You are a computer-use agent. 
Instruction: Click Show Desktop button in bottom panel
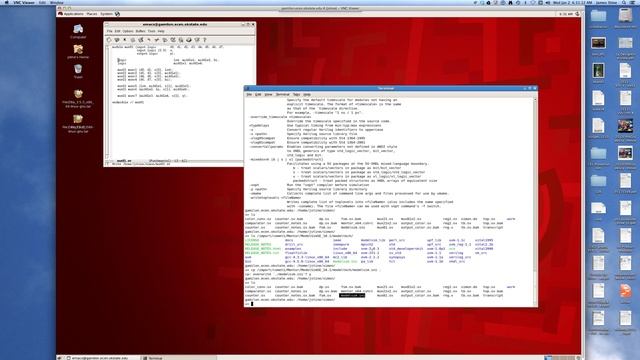(60, 358)
